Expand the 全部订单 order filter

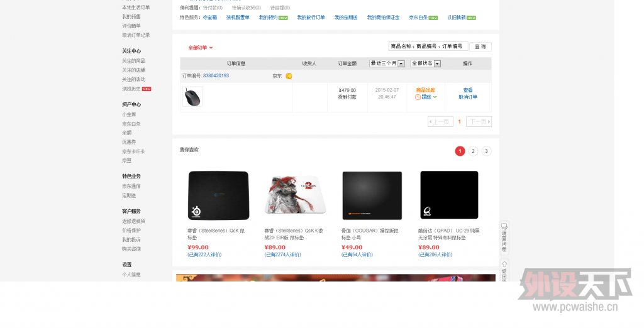201,48
